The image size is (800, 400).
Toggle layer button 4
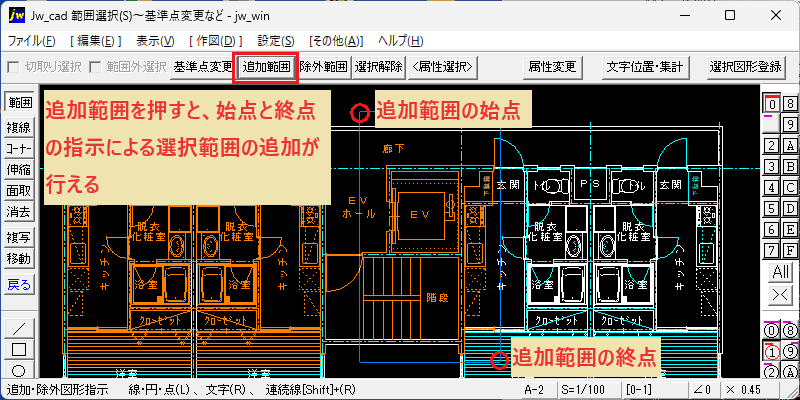point(771,188)
